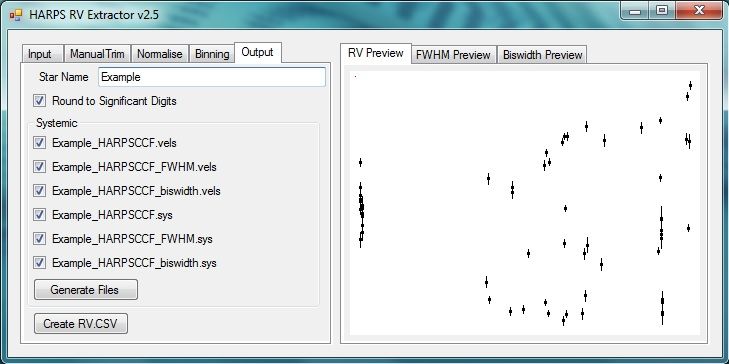This screenshot has width=729, height=364.
Task: Open the ManualTrim tab
Action: pyautogui.click(x=97, y=54)
